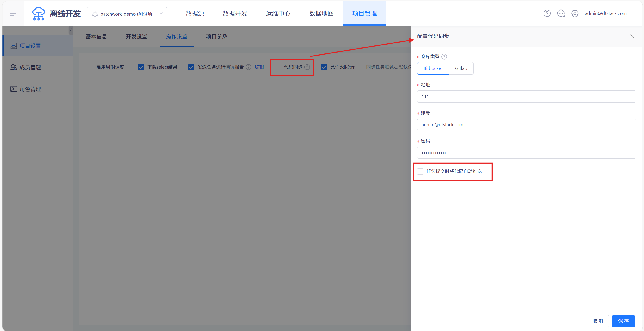Click the help icon beside 代码同步
The width and height of the screenshot is (644, 331).
point(307,67)
